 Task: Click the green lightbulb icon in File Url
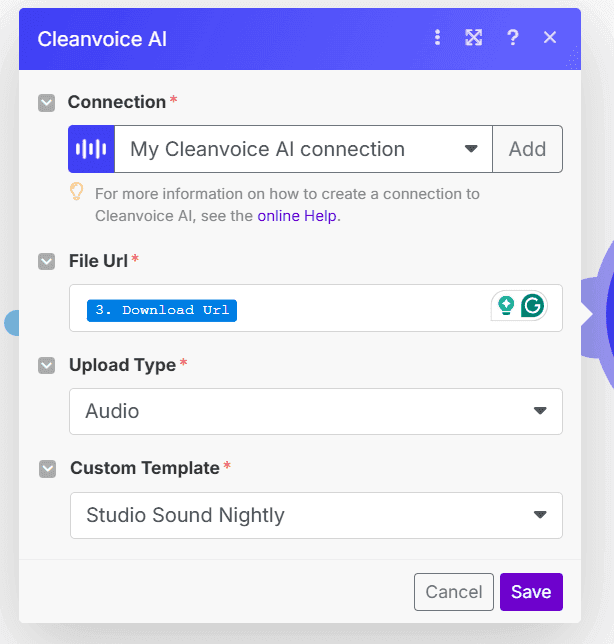click(x=506, y=306)
